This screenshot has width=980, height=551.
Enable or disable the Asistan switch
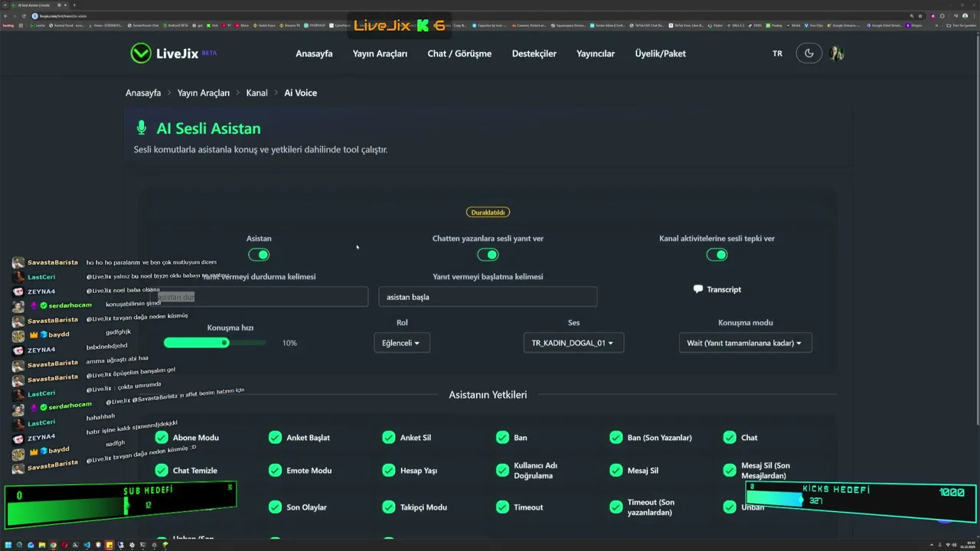259,255
